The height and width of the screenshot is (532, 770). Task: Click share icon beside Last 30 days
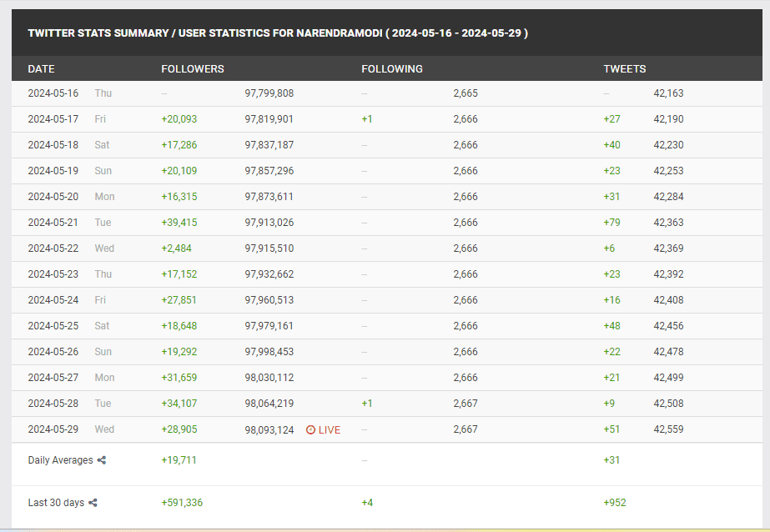click(93, 503)
